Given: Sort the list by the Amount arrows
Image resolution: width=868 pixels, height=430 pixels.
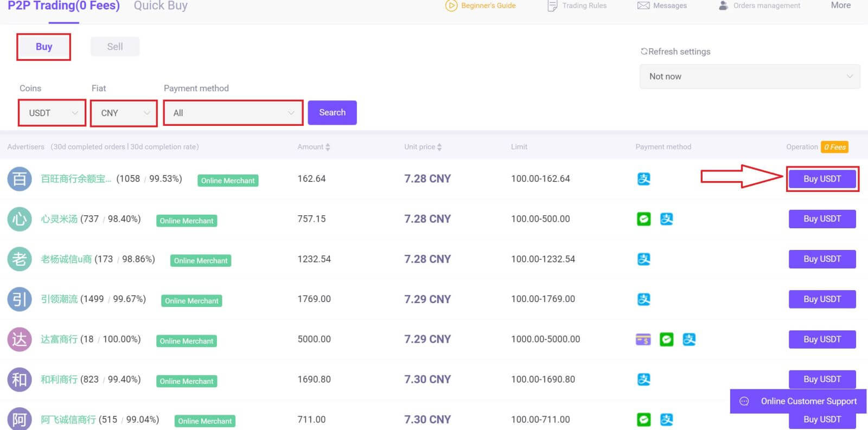Looking at the screenshot, I should point(328,147).
